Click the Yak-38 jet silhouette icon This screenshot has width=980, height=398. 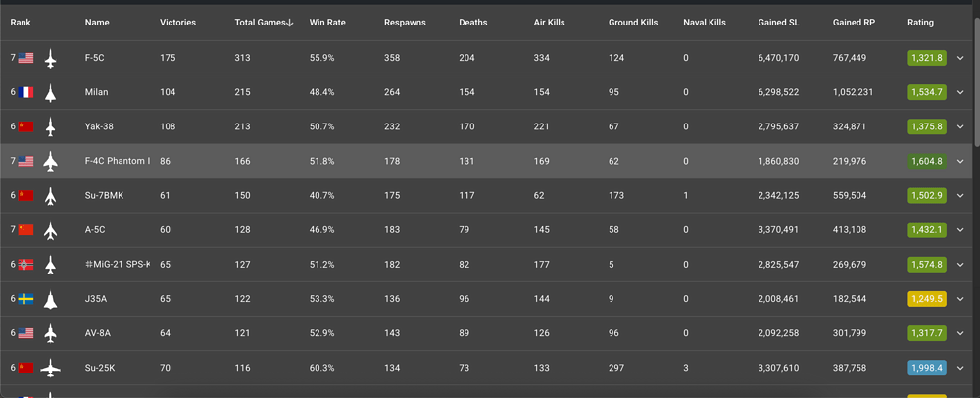coord(51,126)
